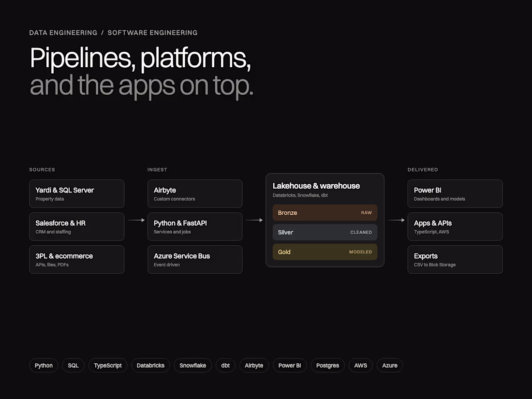Click the Apps & APIs delivered card
Screen dimensions: 532x399
pos(455,227)
